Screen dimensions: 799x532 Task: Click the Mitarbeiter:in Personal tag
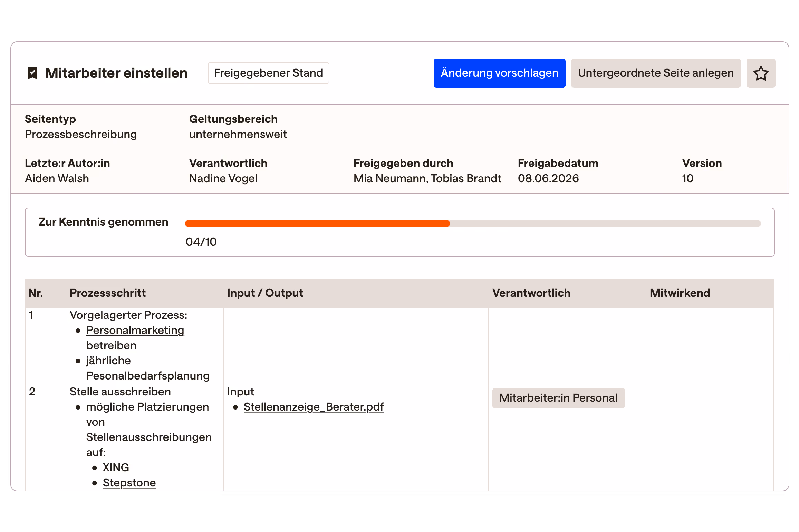558,398
